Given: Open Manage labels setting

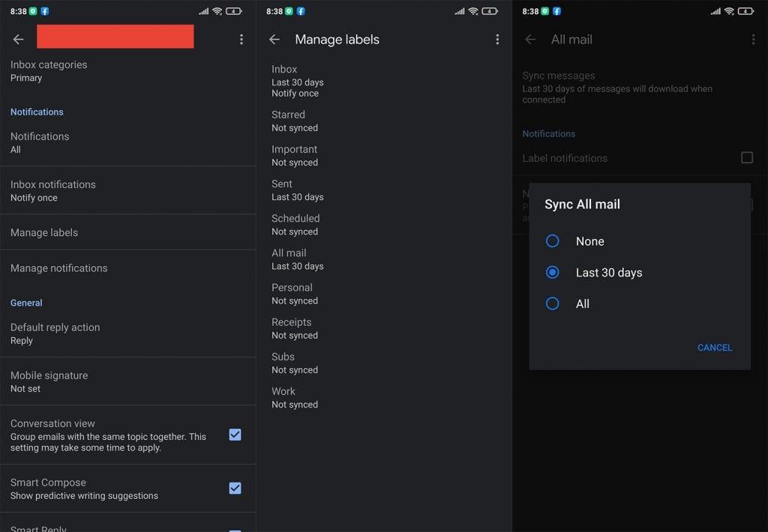Looking at the screenshot, I should (x=44, y=232).
